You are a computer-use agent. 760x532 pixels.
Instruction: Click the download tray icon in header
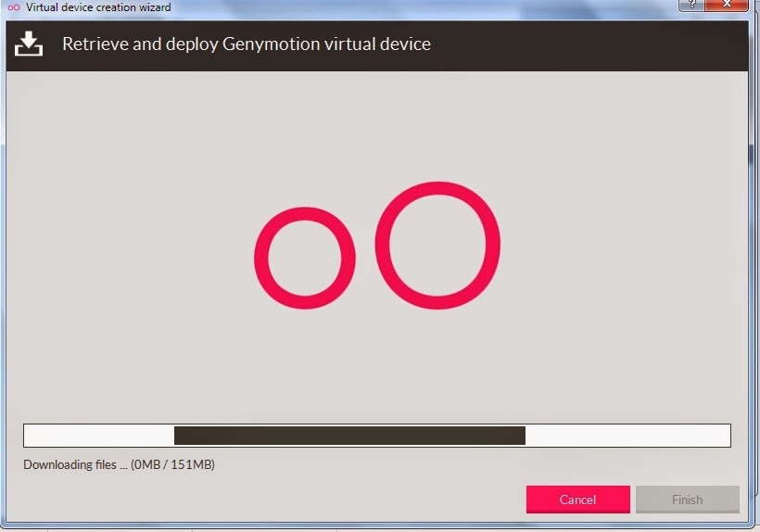click(x=29, y=44)
